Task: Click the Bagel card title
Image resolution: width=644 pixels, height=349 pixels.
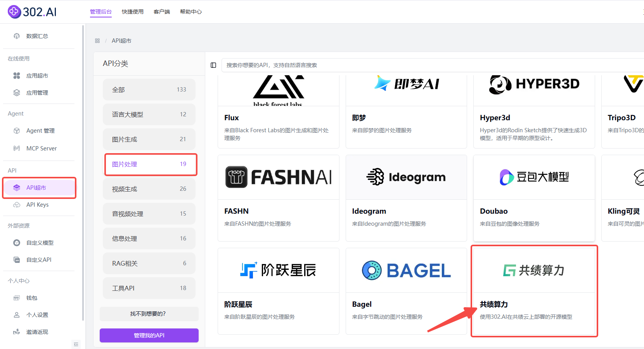Action: click(362, 304)
